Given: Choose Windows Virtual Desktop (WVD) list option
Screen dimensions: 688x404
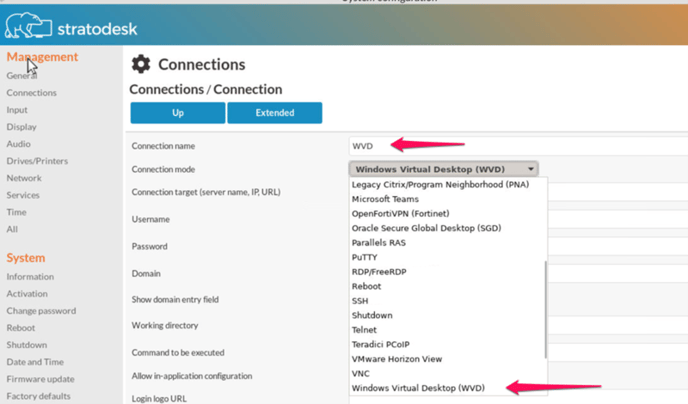Looking at the screenshot, I should [x=418, y=388].
